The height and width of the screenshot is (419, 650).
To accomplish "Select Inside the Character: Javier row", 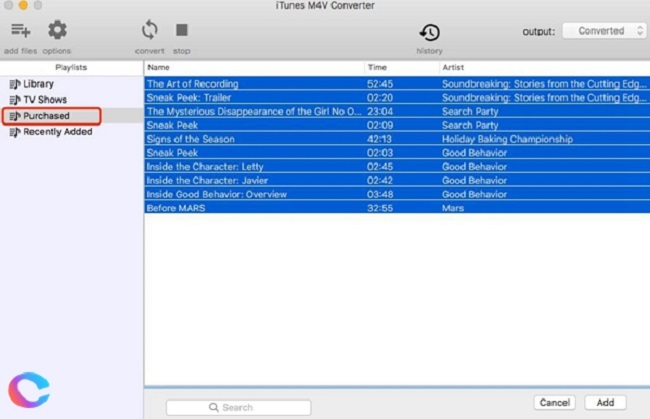I will (397, 181).
